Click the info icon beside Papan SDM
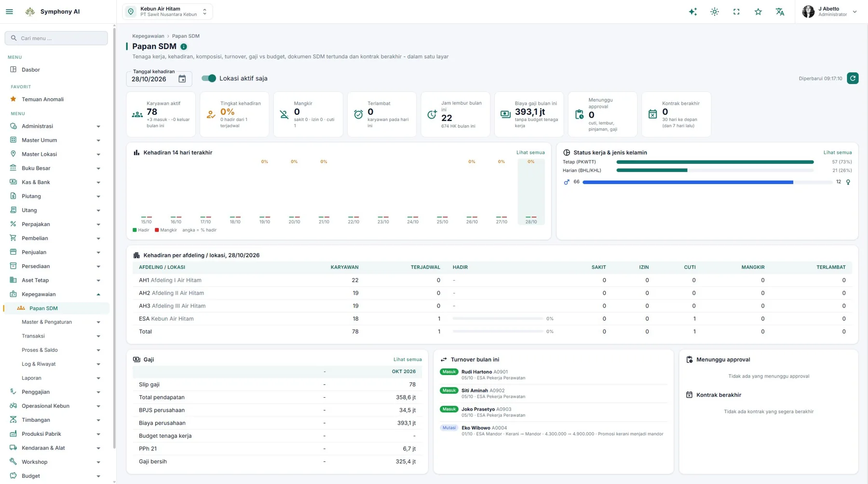Viewport: 868px width, 484px height. [184, 47]
